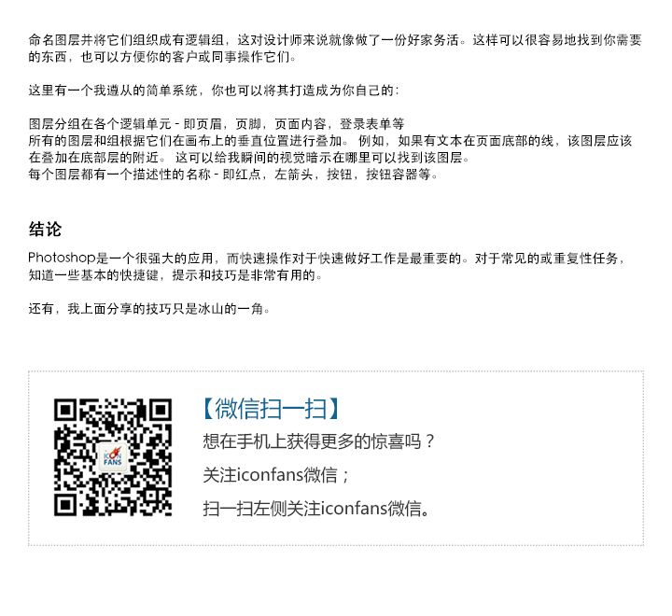Click the sentence 还有，我上面分享的技巧只是冰山的一角

148,309
